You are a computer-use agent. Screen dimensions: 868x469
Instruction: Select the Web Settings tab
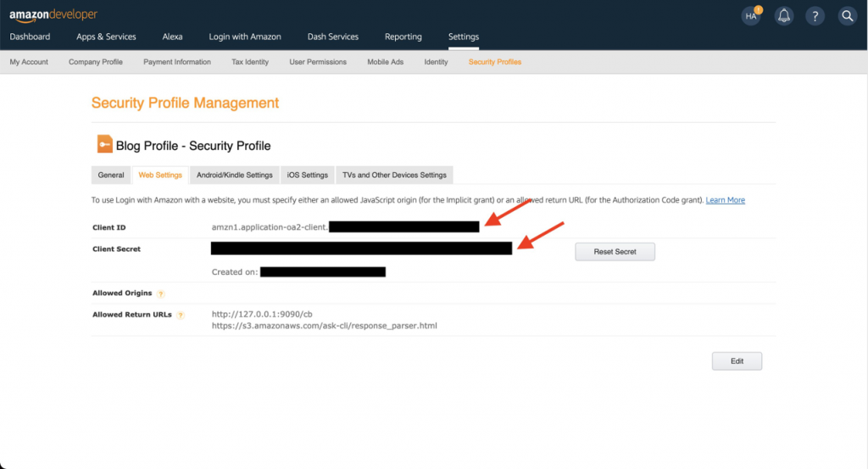point(160,175)
